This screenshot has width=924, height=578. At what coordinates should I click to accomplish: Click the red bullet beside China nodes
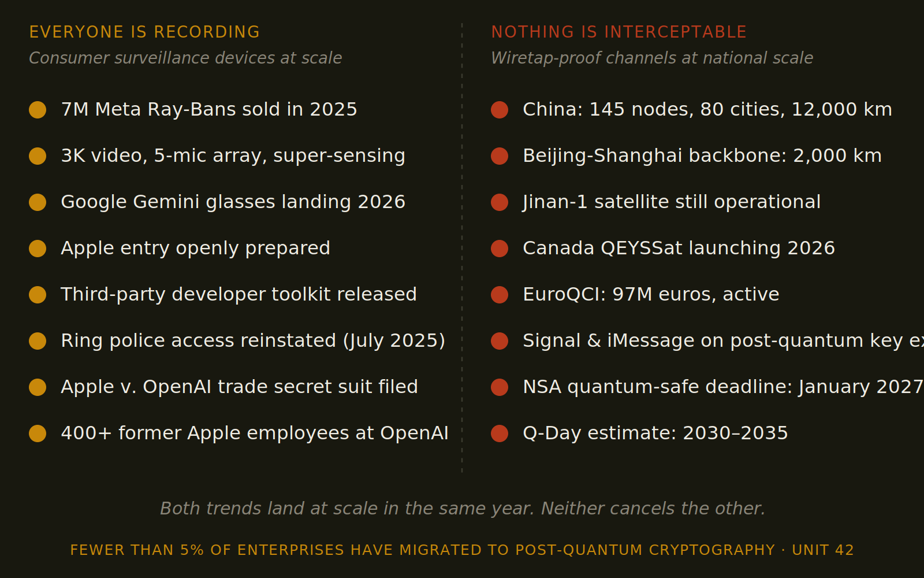click(x=500, y=110)
